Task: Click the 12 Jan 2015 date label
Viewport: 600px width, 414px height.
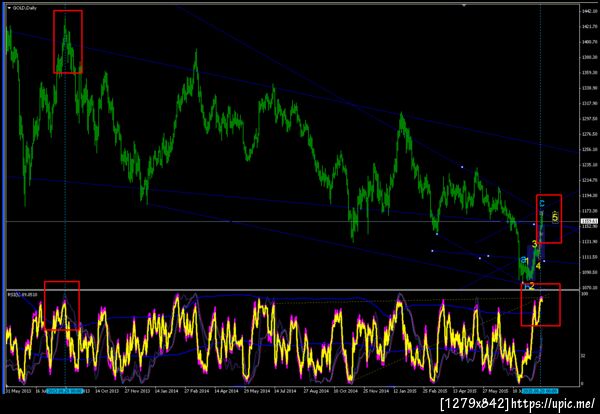Action: 407,391
